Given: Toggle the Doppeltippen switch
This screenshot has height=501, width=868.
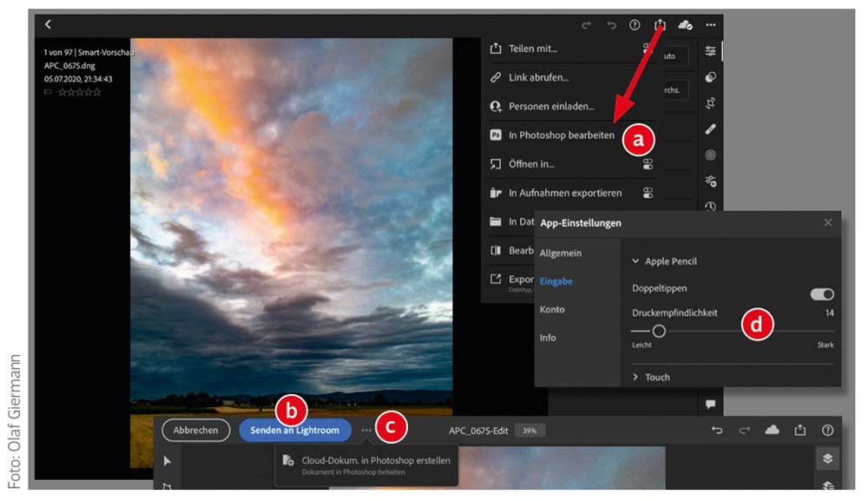Looking at the screenshot, I should [822, 294].
